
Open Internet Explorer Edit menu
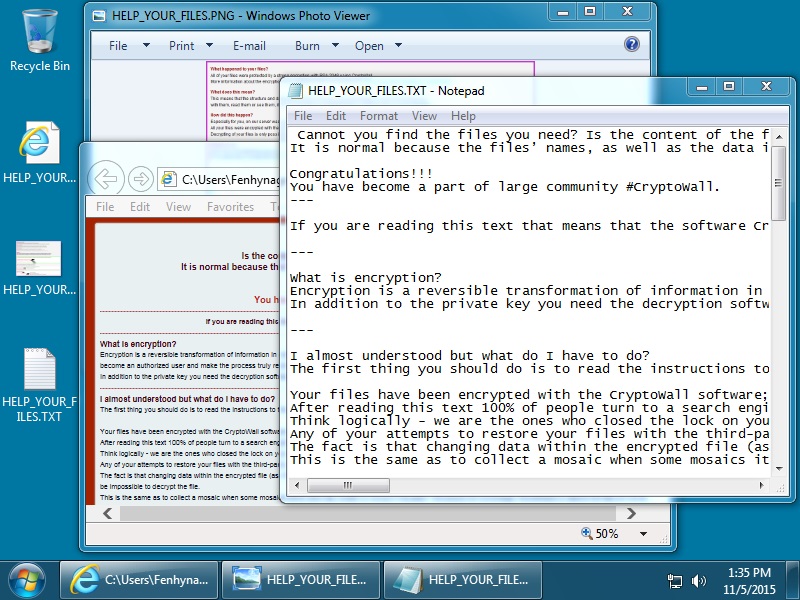139,207
